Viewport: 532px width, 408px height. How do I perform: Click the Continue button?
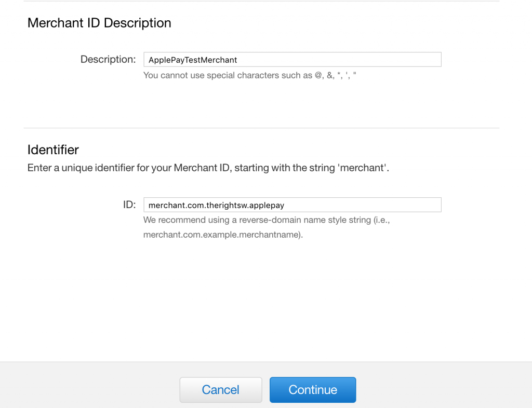(x=312, y=390)
